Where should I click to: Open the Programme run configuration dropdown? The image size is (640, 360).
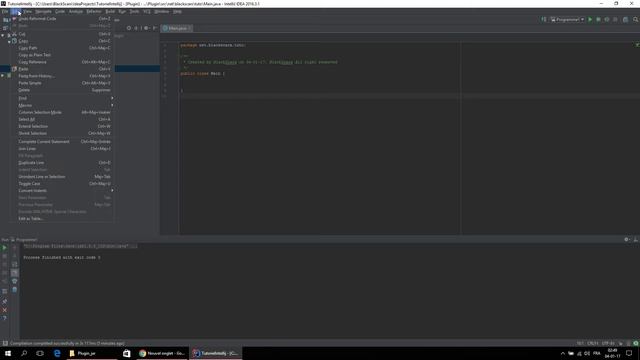point(567,20)
